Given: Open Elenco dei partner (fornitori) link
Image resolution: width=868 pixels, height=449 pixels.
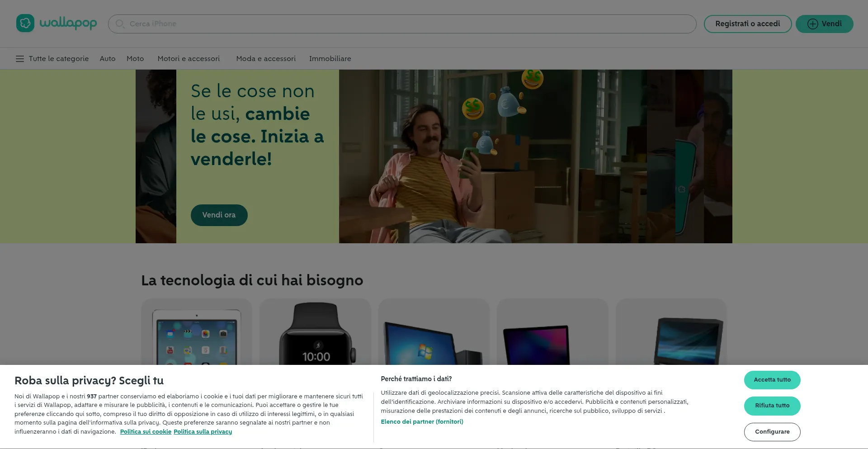Looking at the screenshot, I should click(422, 422).
